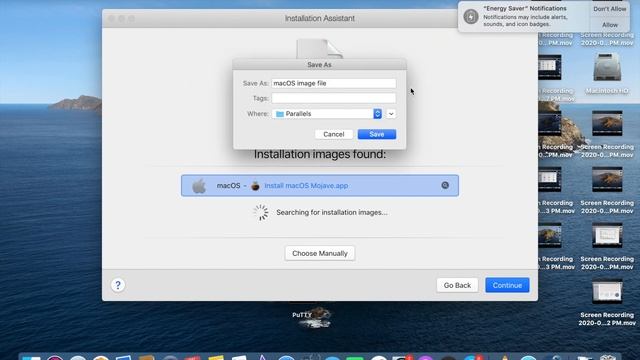Viewport: 640px width, 360px height.
Task: Select the Macintosh HD desktop drive icon
Action: tap(607, 68)
